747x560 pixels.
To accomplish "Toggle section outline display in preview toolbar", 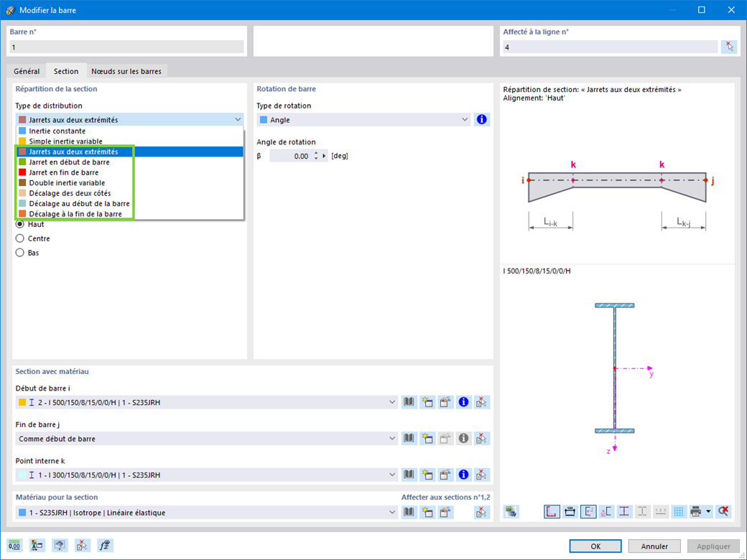I will 552,512.
